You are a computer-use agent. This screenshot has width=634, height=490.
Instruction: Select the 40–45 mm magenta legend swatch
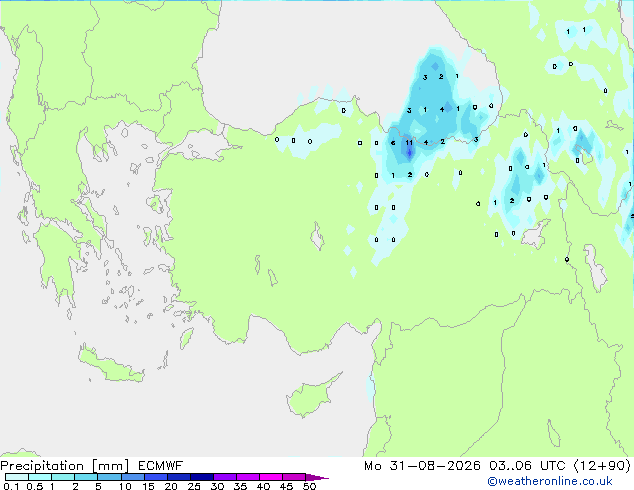[x=271, y=477]
